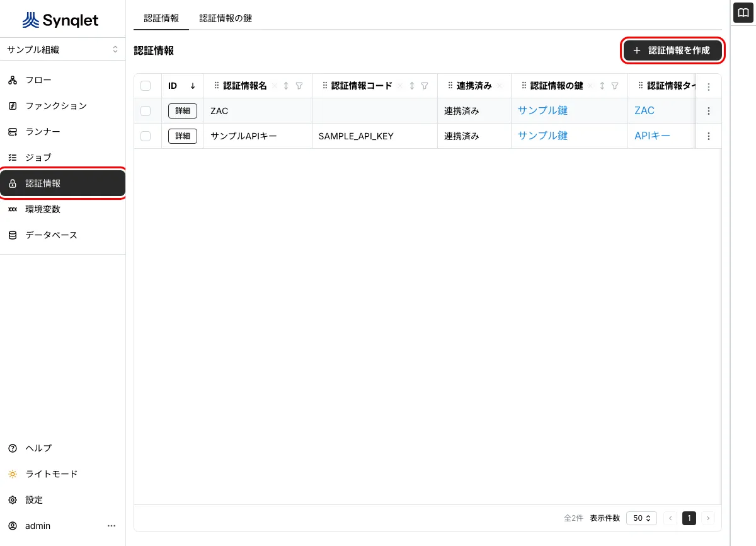Viewport: 756px width, 546px height.
Task: Switch to the 認証情報 tab
Action: click(x=161, y=18)
